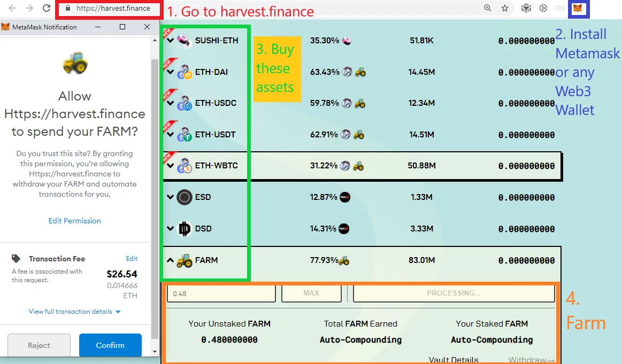Click the 62.91% APY for ETH-USDT
Image resolution: width=622 pixels, height=364 pixels.
[324, 135]
